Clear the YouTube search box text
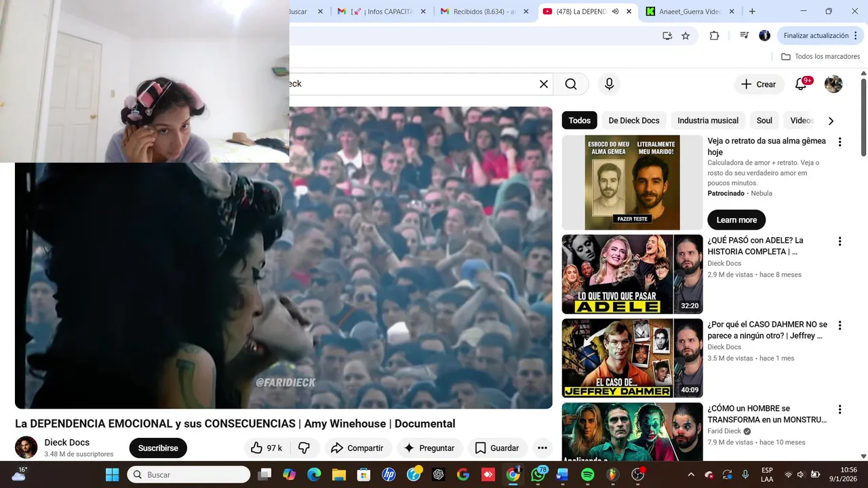 pos(543,84)
